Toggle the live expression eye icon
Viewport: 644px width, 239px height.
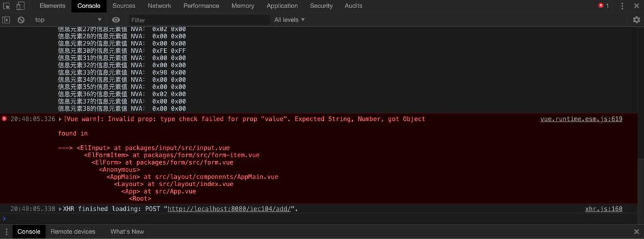tap(116, 19)
